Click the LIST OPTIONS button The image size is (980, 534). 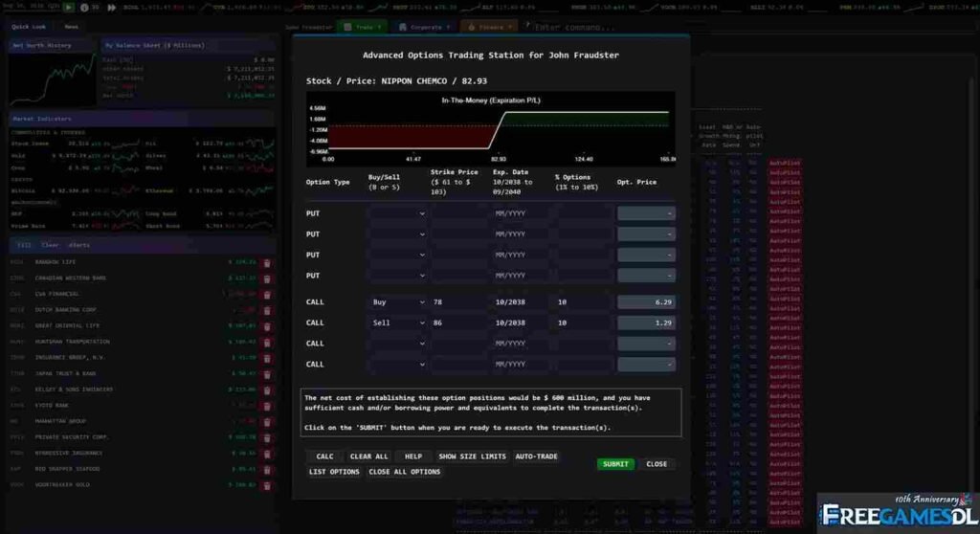pos(334,472)
